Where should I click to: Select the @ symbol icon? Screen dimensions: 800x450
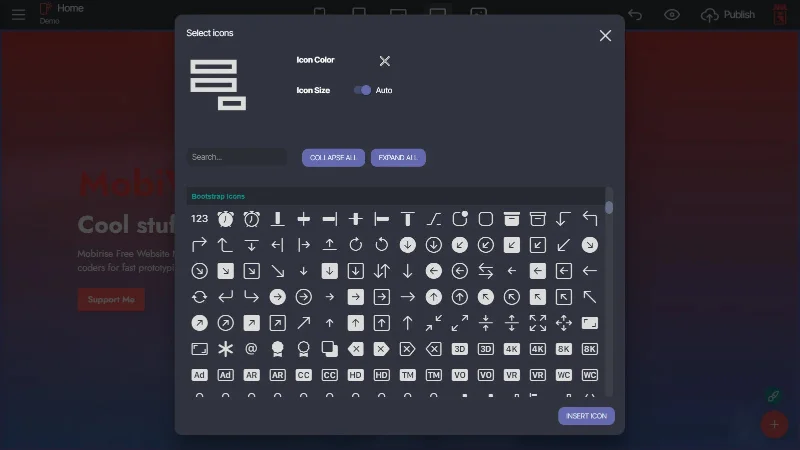[x=252, y=349]
